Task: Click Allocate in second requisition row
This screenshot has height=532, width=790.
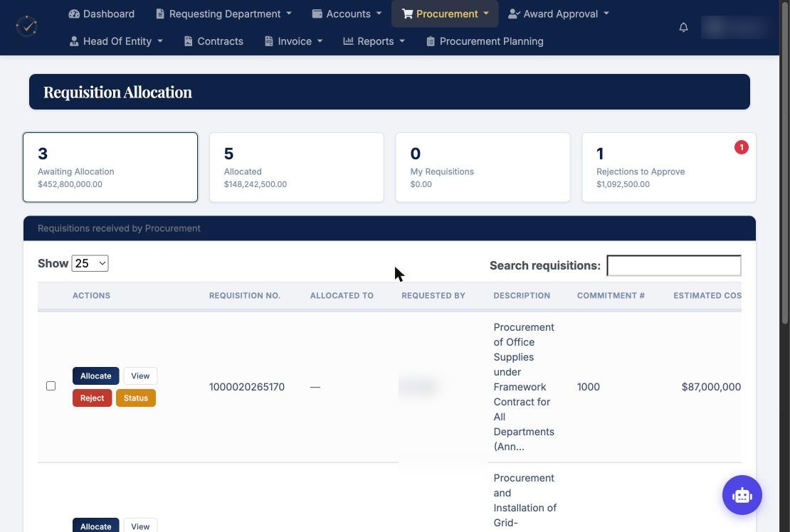Action: pyautogui.click(x=96, y=526)
